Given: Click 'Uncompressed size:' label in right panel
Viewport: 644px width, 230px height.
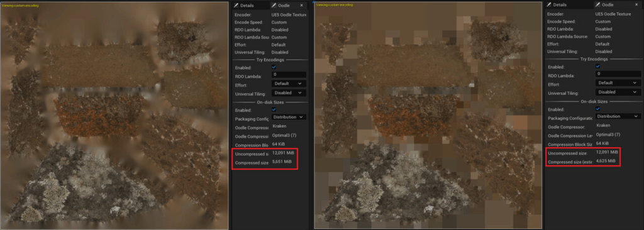Looking at the screenshot, I should click(568, 153).
